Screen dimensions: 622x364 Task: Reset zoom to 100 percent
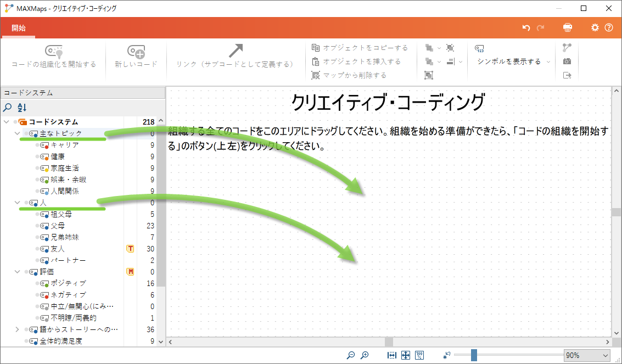point(419,355)
